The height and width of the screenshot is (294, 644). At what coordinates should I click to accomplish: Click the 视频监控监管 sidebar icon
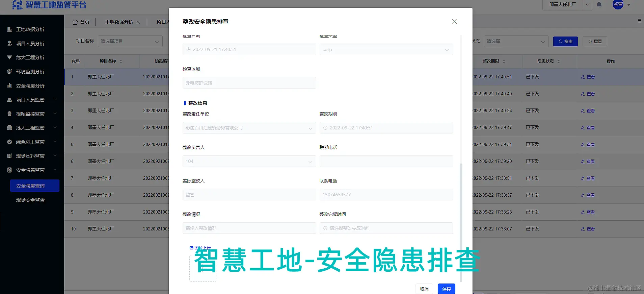9,114
